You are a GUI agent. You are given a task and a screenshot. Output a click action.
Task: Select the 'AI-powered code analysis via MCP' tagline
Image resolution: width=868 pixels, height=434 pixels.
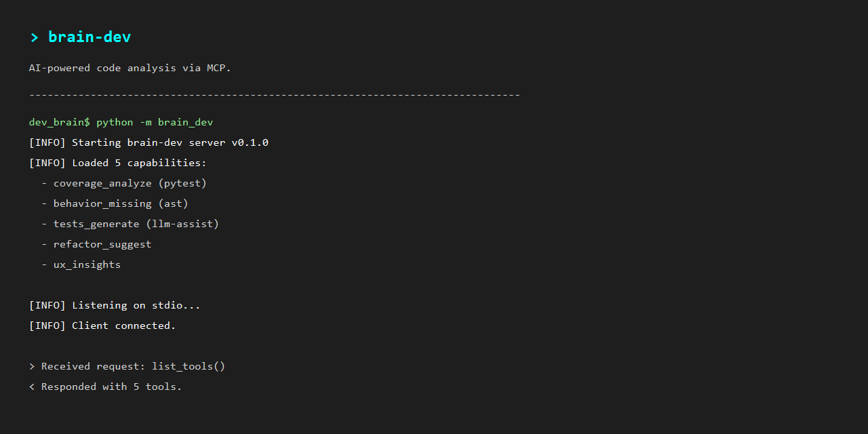coord(130,68)
